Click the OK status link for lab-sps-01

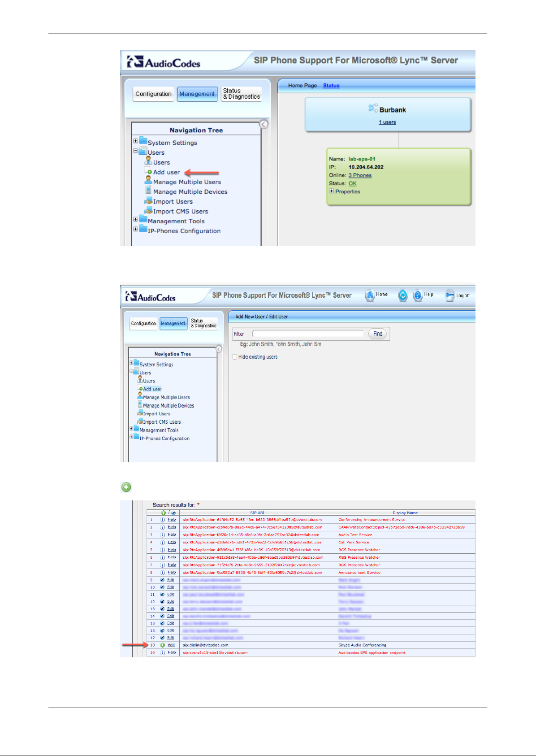(x=353, y=183)
